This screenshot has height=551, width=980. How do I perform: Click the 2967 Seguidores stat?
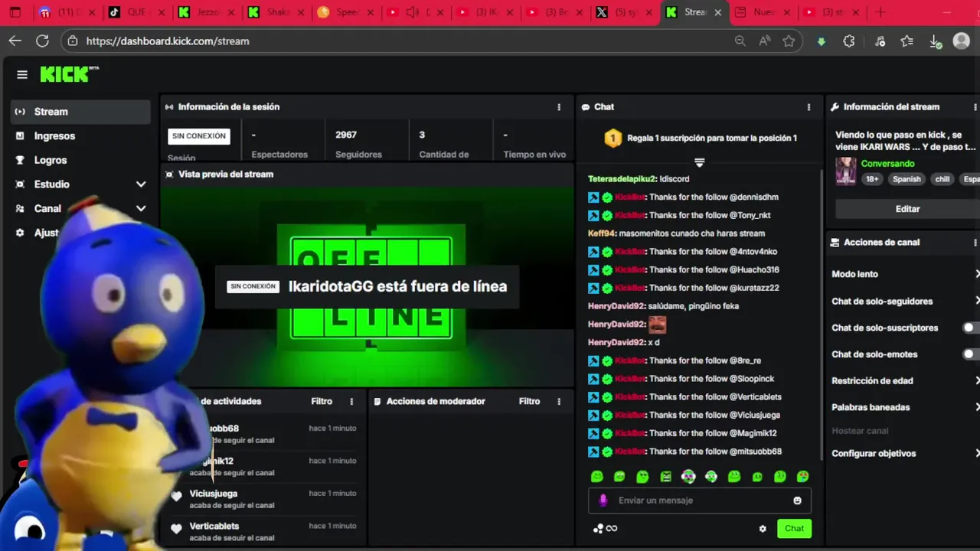click(358, 145)
